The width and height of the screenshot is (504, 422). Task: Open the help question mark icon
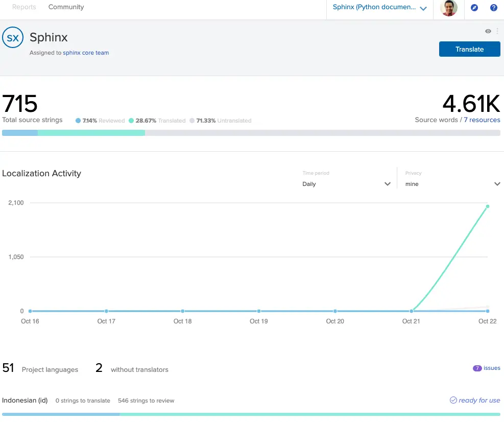[x=493, y=8]
